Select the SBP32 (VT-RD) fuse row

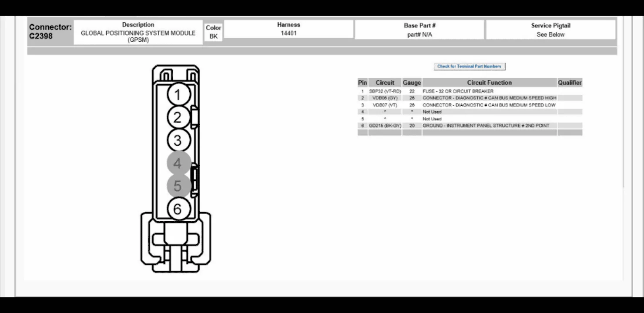(470, 91)
